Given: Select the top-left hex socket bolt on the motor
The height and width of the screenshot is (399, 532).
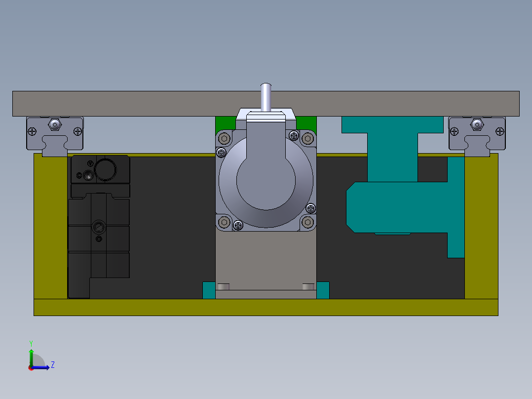Looking at the screenshot, I should 224,139.
